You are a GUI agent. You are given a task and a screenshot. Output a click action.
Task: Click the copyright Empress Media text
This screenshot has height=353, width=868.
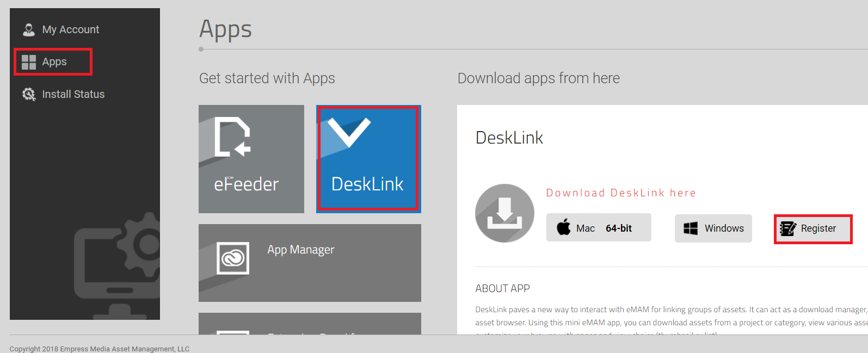[100, 349]
